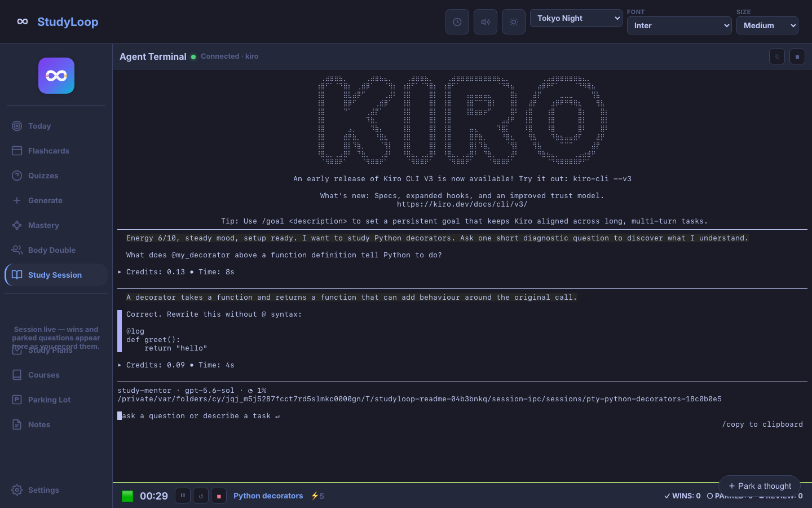This screenshot has height=508, width=812.
Task: Click the "Tip: Use /goal" line
Action: 465,221
